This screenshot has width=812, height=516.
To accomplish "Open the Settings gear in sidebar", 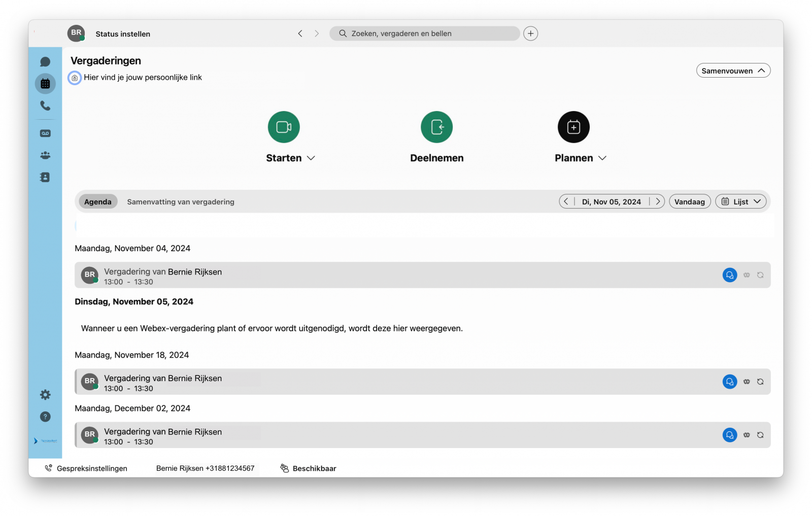I will pyautogui.click(x=45, y=395).
